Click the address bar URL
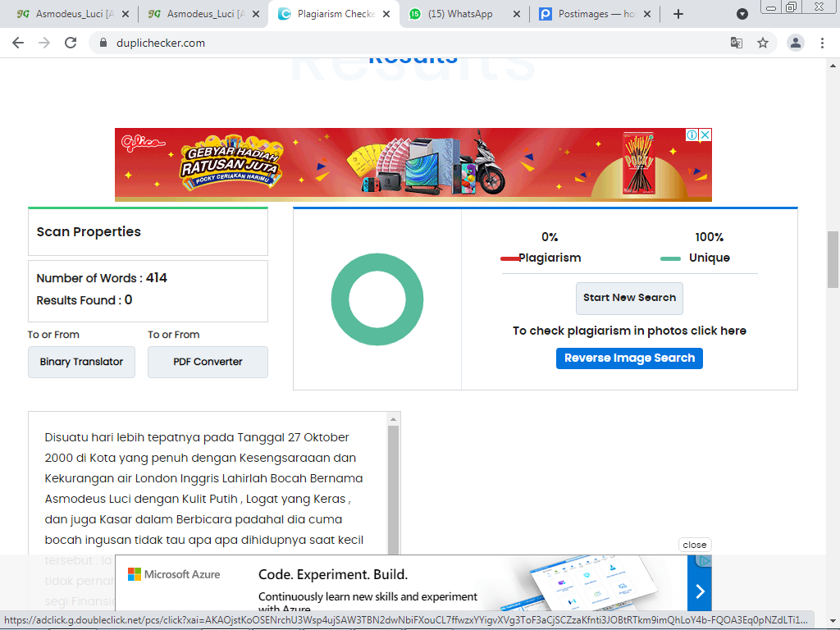Screen dimensions: 840x630 click(x=160, y=43)
